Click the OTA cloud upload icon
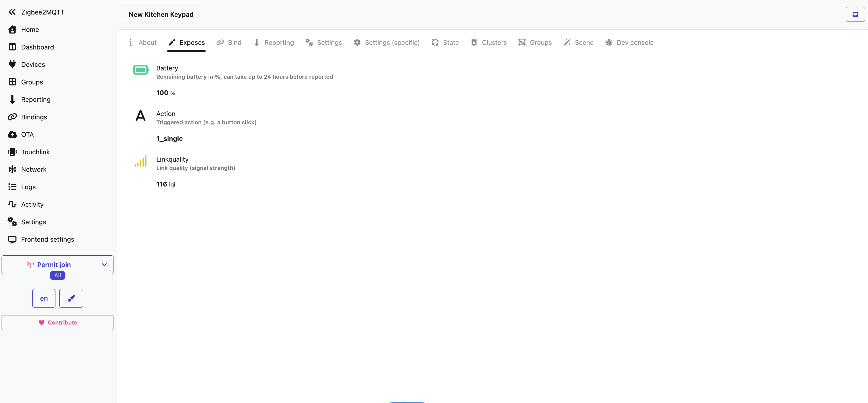 (x=12, y=134)
